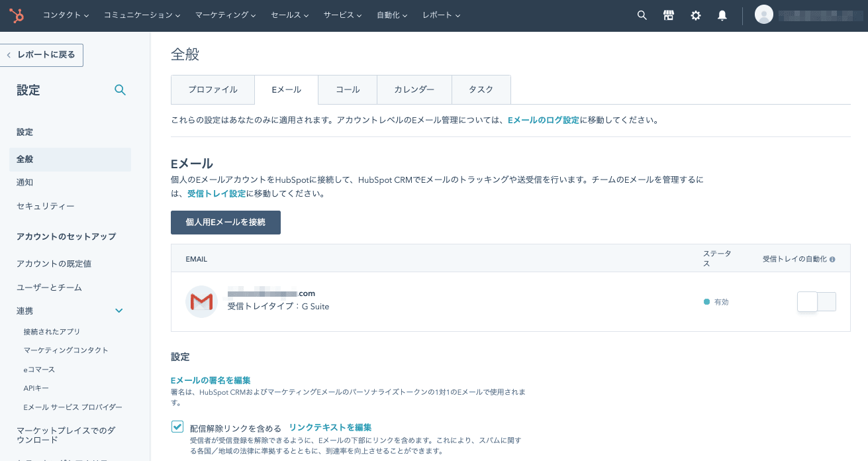This screenshot has width=868, height=461.
Task: Open the 自動化 dropdown menu
Action: coord(392,15)
